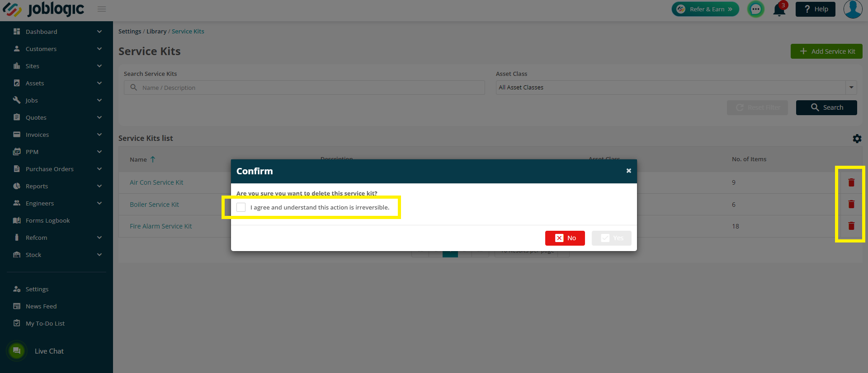The image size is (868, 373).
Task: Click the hamburger menu icon beside the logo
Action: [102, 9]
